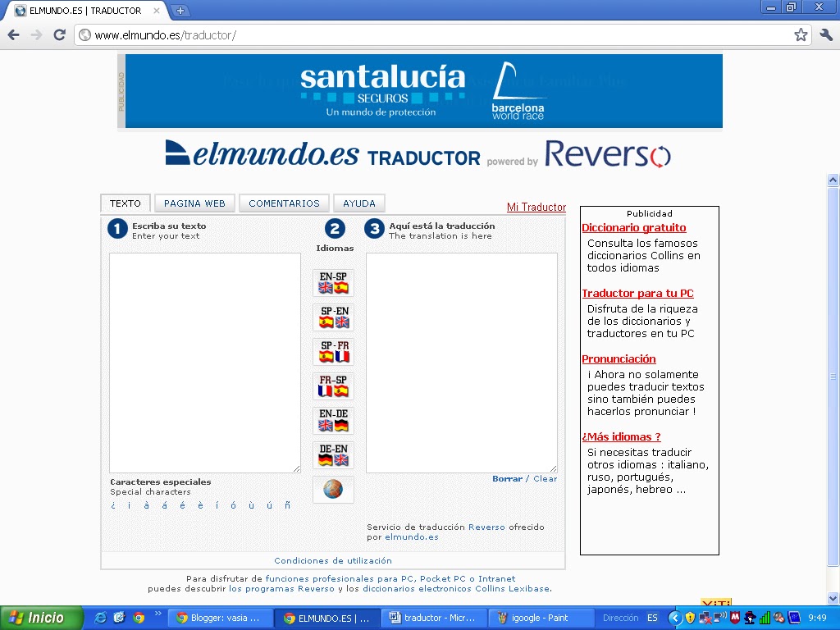Bookmark this page with the star icon
The height and width of the screenshot is (630, 840).
coord(801,34)
